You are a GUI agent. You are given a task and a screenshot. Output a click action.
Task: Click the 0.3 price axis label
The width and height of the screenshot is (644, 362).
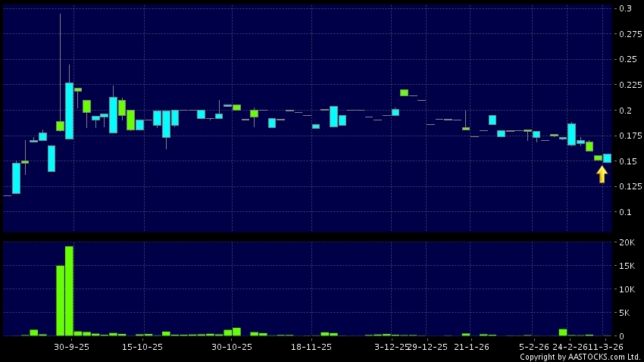coord(625,8)
